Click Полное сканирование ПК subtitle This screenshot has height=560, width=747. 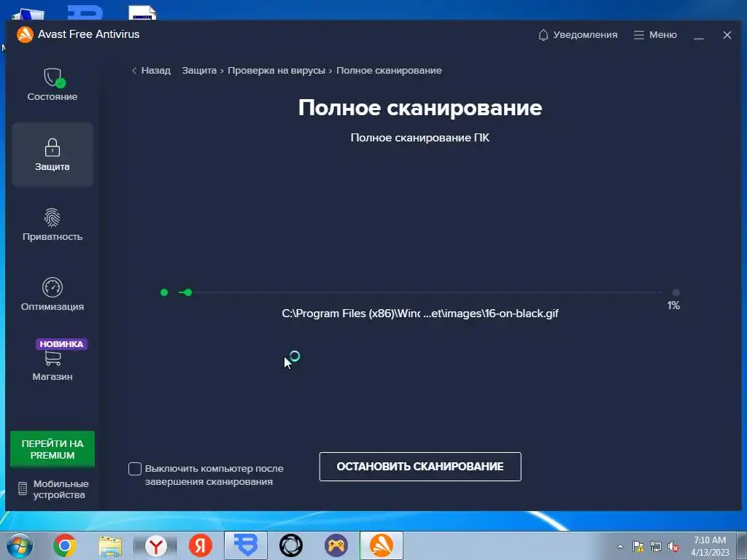(x=419, y=138)
